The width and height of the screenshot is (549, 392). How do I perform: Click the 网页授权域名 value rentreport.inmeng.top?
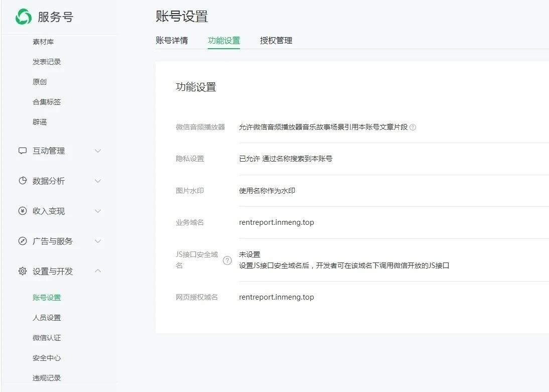(x=277, y=297)
